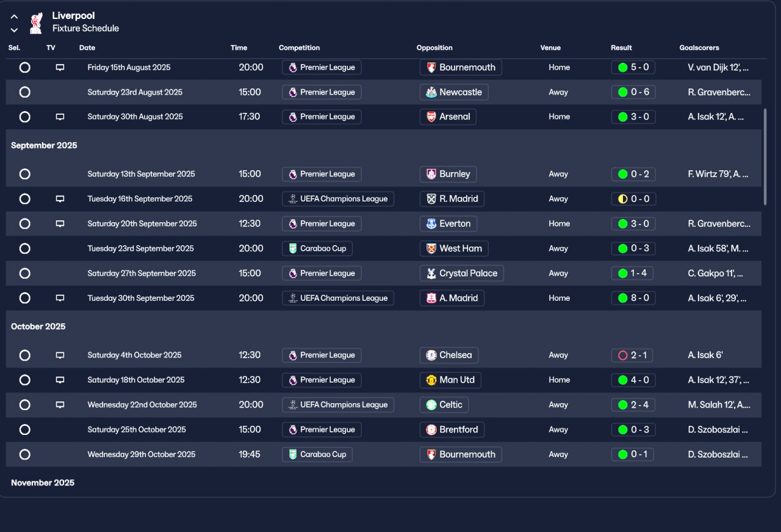Image resolution: width=781 pixels, height=532 pixels.
Task: Select the Everton fixture radio button
Action: (24, 224)
